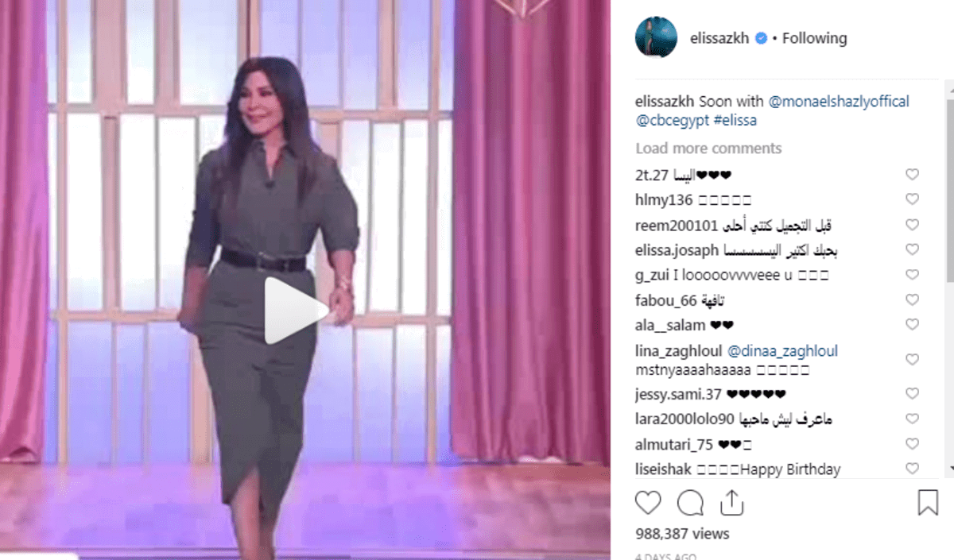Open the comment speech bubble icon
Image resolution: width=954 pixels, height=560 pixels.
click(x=690, y=503)
